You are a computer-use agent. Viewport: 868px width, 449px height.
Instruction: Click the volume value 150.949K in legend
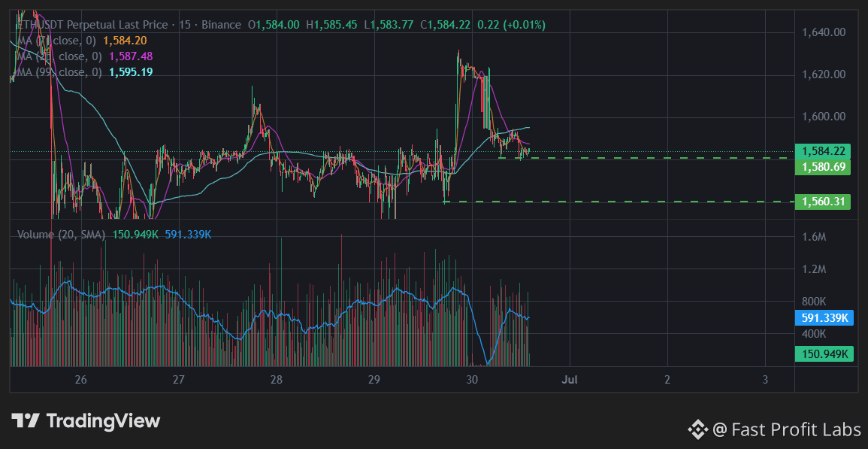pos(135,235)
